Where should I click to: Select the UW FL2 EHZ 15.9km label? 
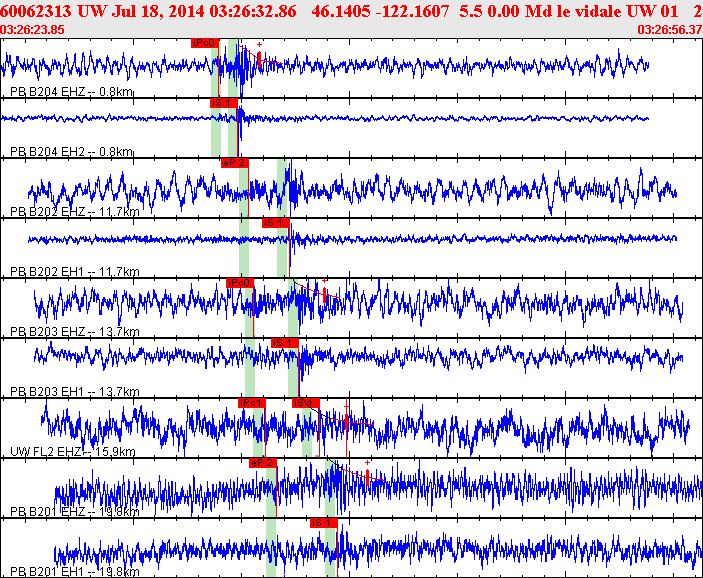[x=73, y=451]
